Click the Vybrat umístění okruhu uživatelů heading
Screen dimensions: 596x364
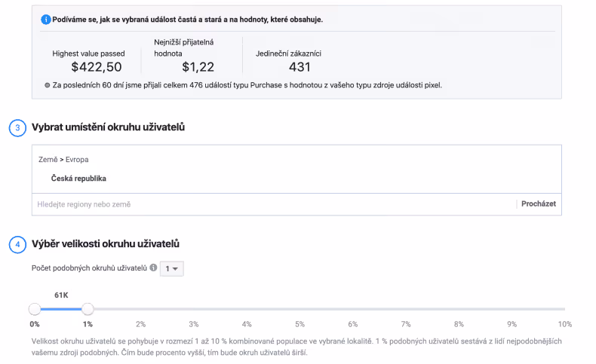109,127
